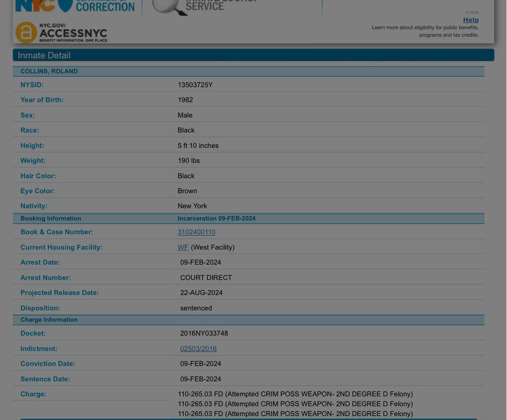Click the Charge label
The height and width of the screenshot is (420, 507).
tap(33, 394)
